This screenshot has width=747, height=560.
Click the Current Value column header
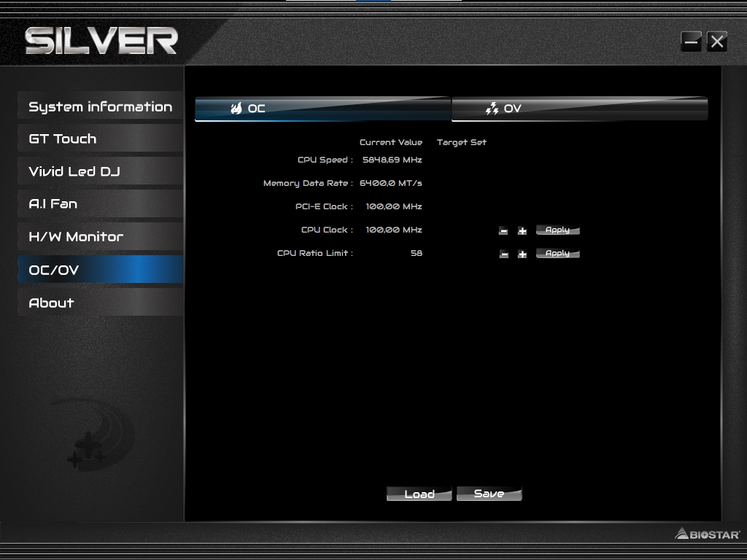391,142
